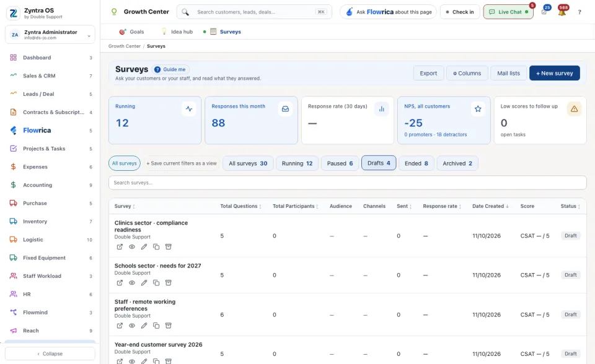595x364 pixels.
Task: Click the NPS star icon
Action: point(478,109)
